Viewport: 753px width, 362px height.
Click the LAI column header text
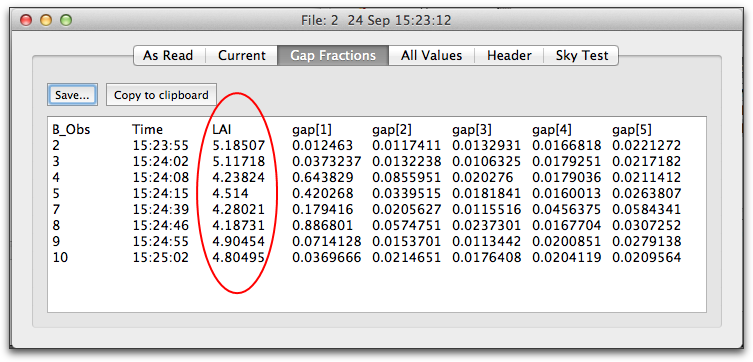222,130
